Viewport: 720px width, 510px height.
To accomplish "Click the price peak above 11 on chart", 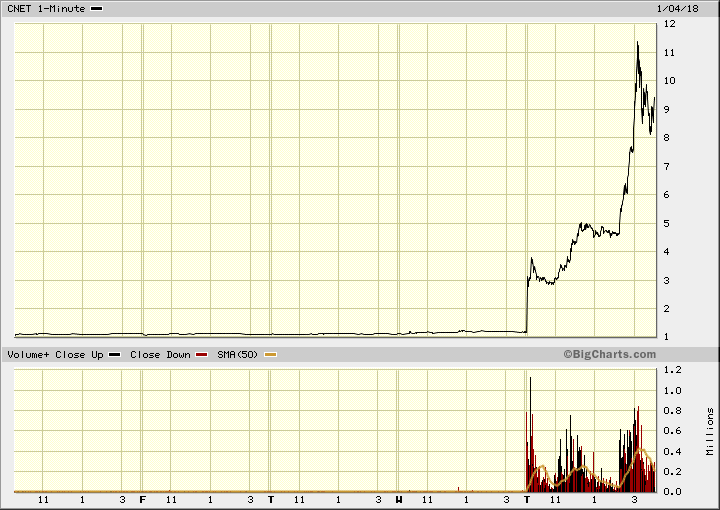I will pyautogui.click(x=637, y=43).
